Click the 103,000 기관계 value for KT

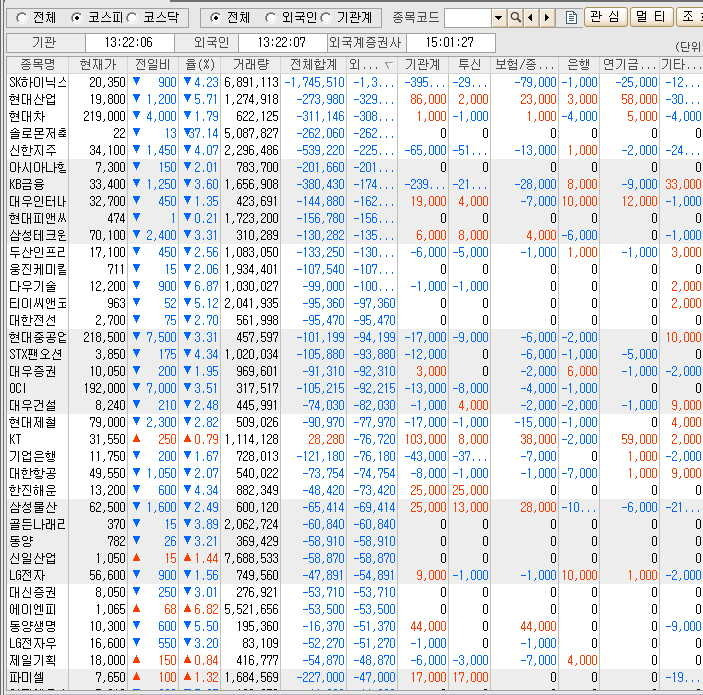(425, 439)
